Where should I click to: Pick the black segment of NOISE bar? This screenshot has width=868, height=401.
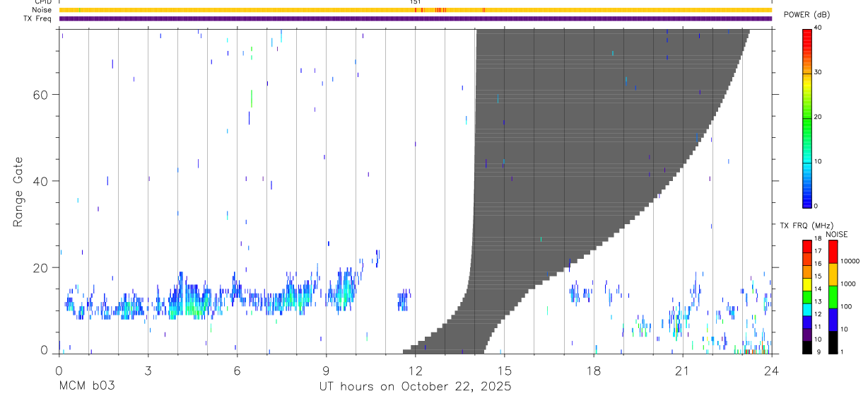833,342
